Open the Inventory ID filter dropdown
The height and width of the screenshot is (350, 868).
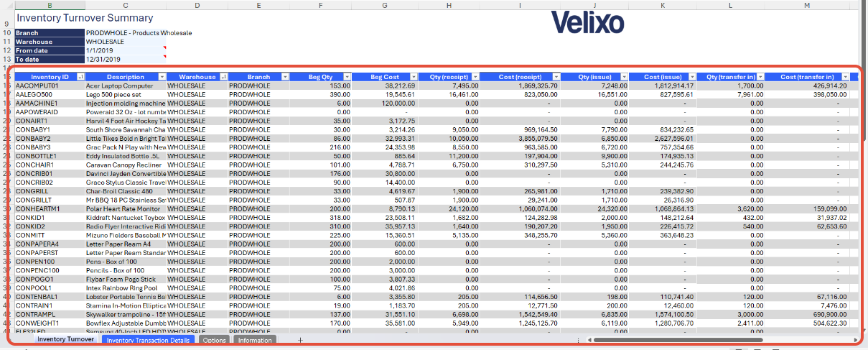click(80, 77)
